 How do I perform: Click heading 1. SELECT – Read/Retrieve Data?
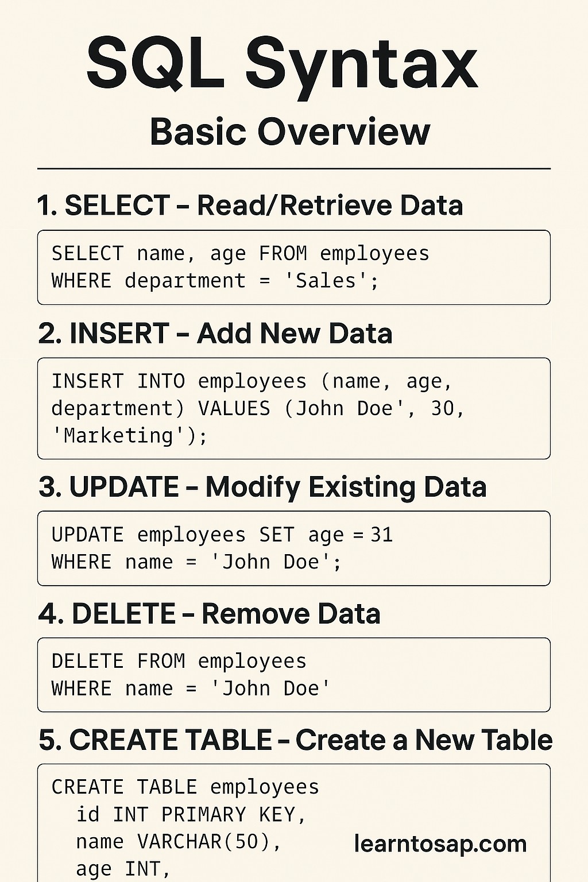pos(250,206)
